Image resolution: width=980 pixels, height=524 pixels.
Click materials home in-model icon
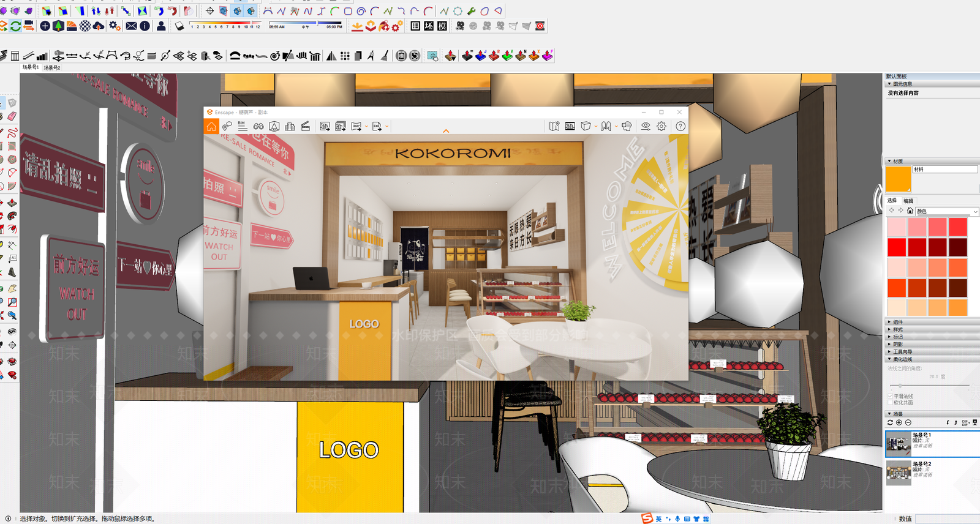(910, 211)
